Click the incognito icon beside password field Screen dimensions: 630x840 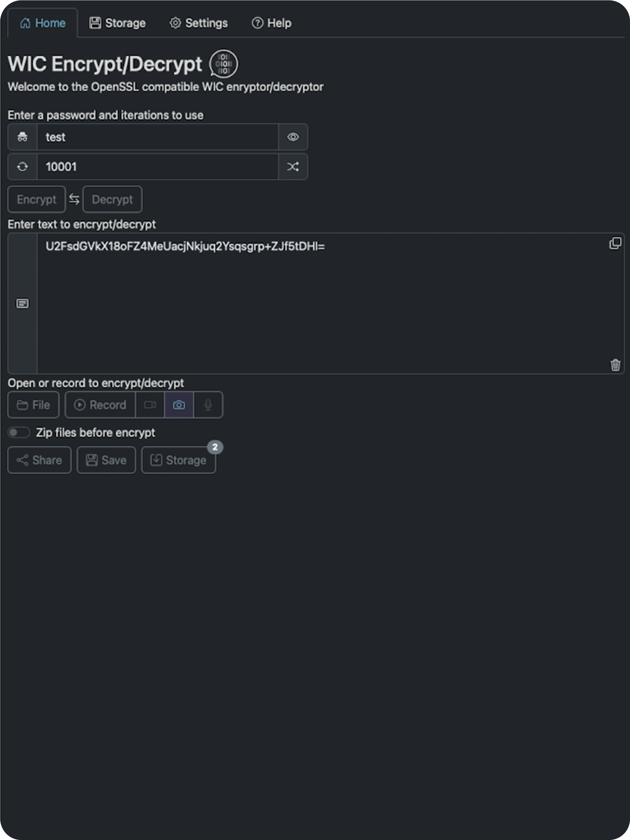pos(22,137)
